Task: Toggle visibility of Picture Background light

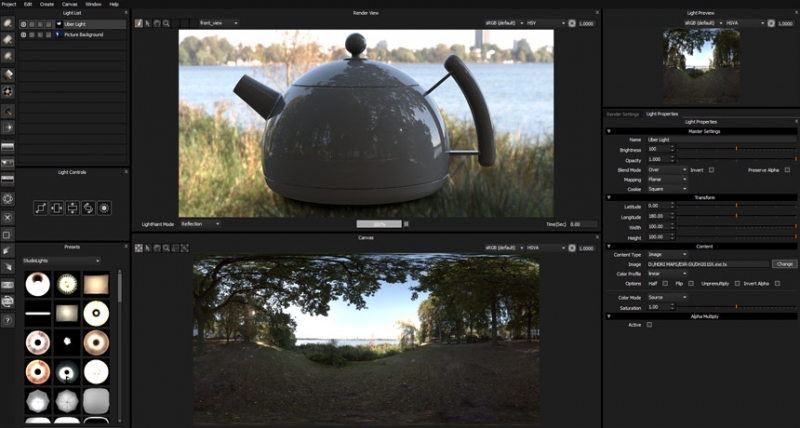Action: pyautogui.click(x=23, y=35)
